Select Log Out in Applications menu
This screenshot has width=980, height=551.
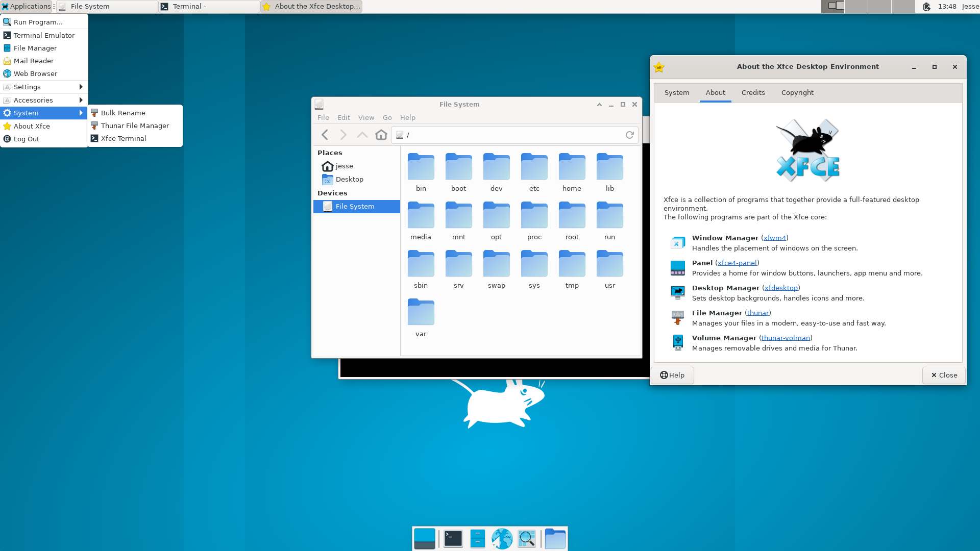44,139
